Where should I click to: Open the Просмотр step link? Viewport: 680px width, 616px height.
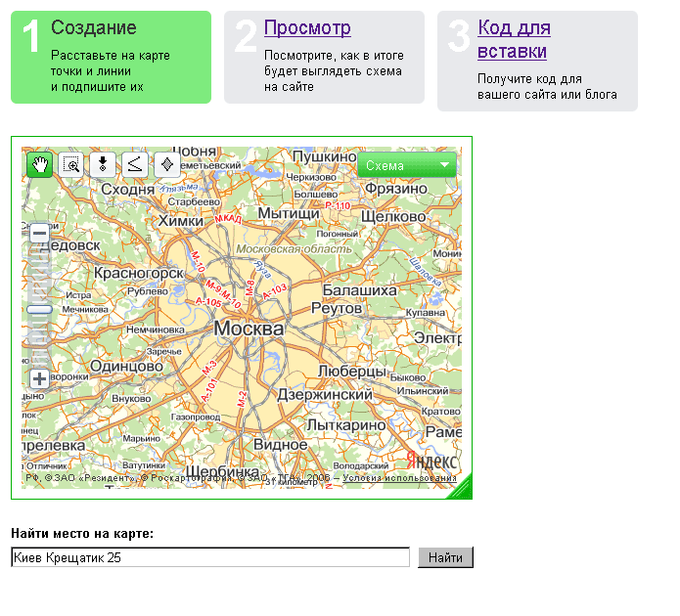[x=307, y=27]
